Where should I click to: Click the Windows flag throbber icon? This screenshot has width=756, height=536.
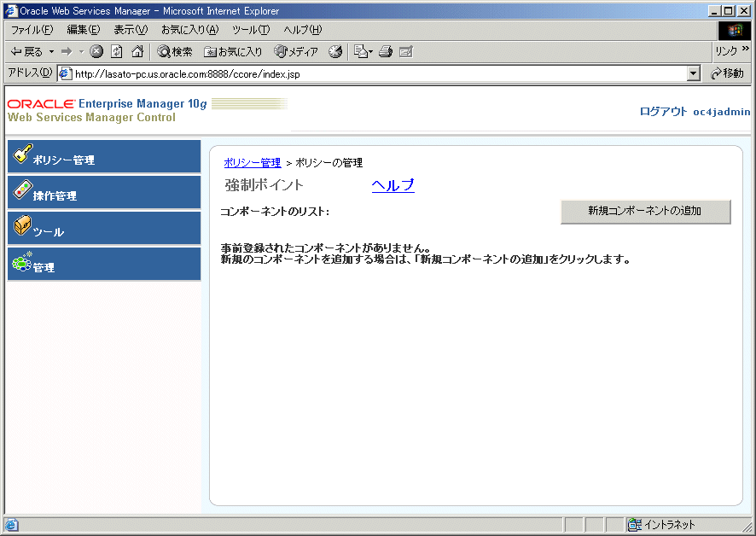click(735, 31)
